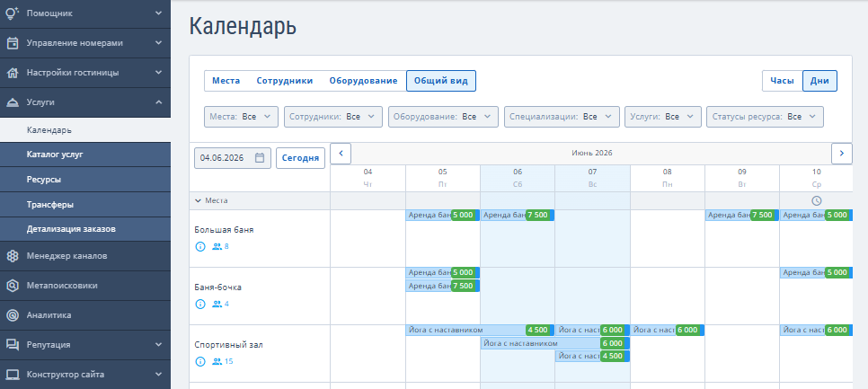Open the Услуги filter dropdown
The image size is (868, 389).
(x=663, y=117)
